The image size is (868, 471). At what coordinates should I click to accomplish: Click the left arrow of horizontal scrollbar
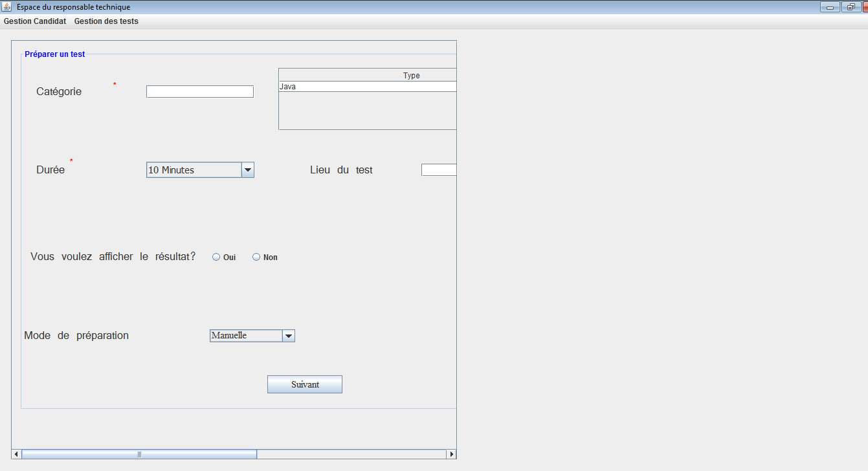point(16,454)
